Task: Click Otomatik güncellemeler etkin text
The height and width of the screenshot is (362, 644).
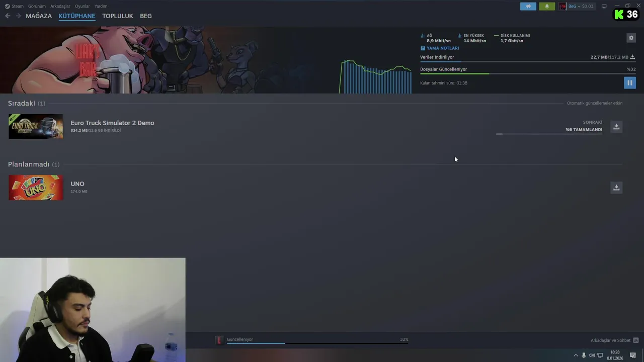Action: (x=595, y=103)
